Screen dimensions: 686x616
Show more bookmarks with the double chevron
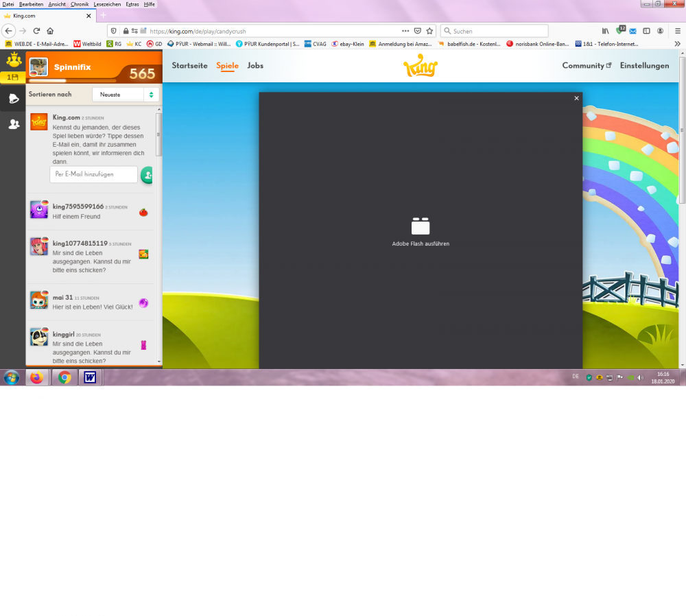(677, 44)
